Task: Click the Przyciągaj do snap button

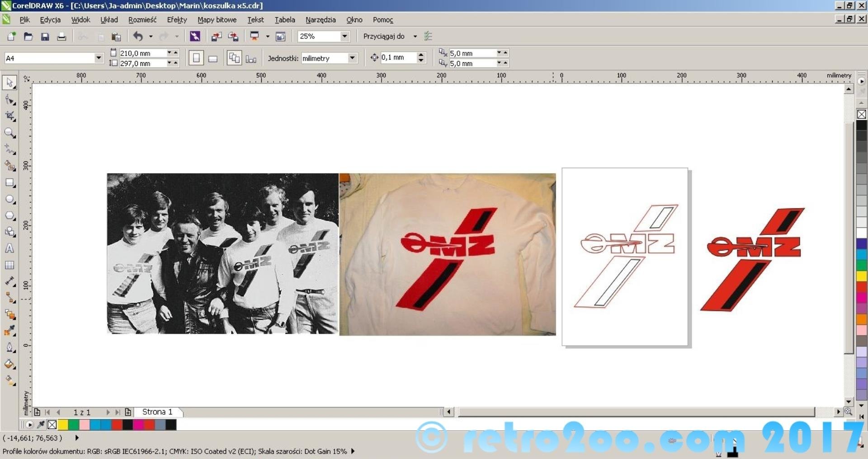Action: tap(384, 36)
